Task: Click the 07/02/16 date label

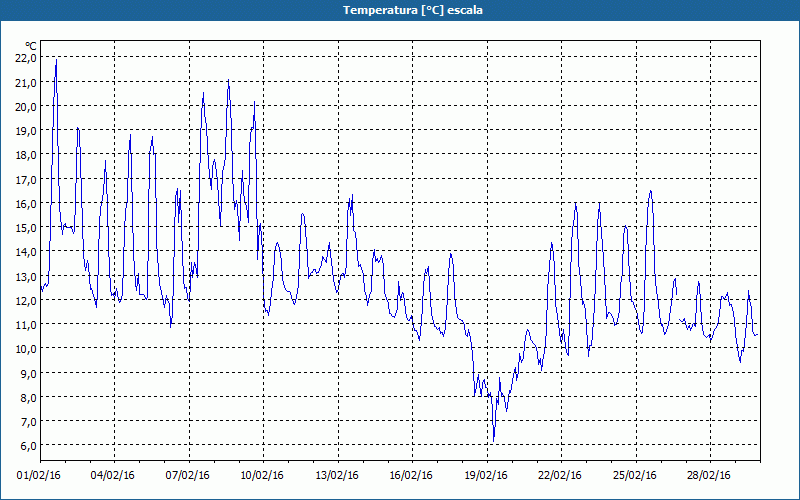Action: pyautogui.click(x=187, y=476)
